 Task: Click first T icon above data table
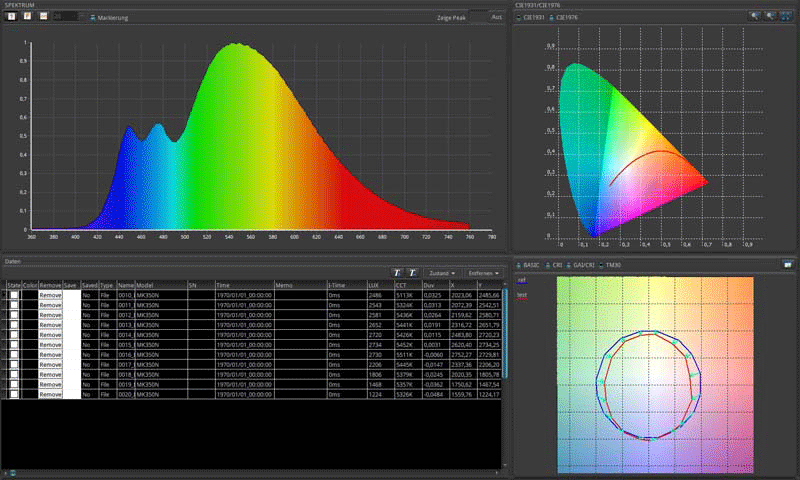(397, 272)
